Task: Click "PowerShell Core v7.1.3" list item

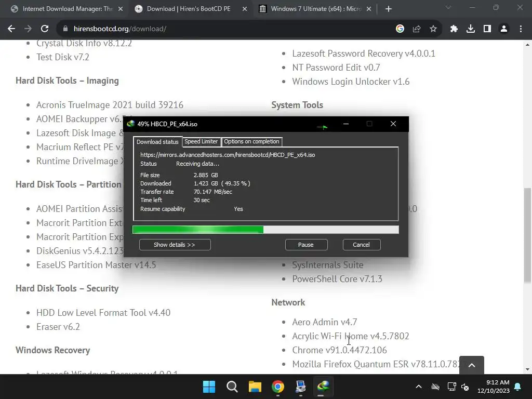Action: pyautogui.click(x=337, y=279)
